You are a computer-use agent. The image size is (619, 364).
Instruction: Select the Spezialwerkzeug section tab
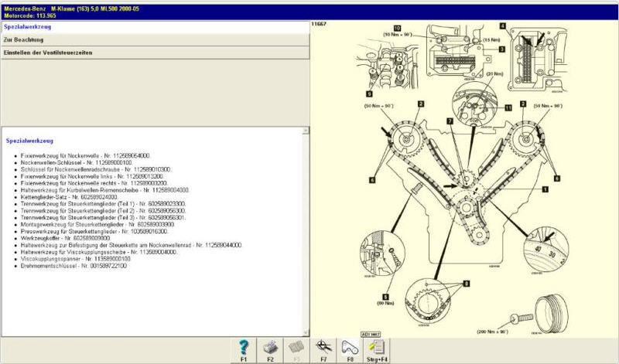(153, 27)
